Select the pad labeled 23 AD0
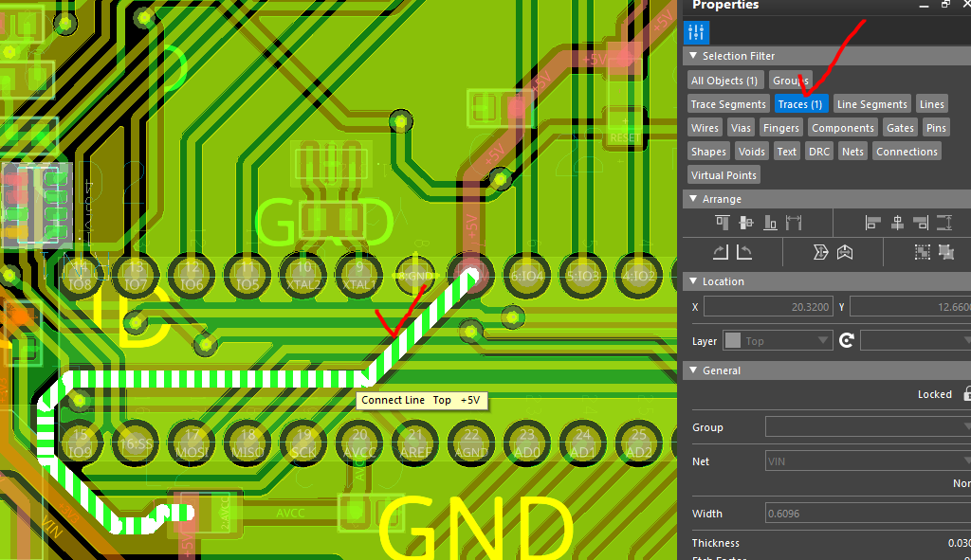 [x=527, y=443]
